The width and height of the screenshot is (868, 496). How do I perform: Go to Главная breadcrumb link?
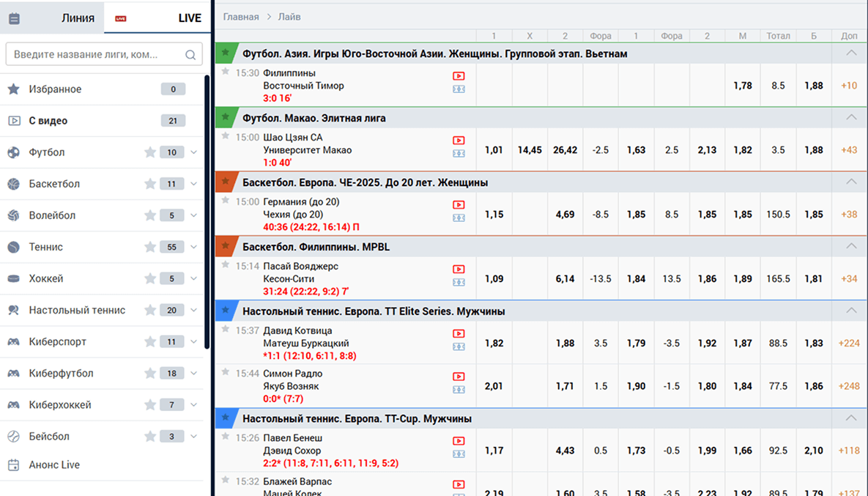click(x=241, y=17)
